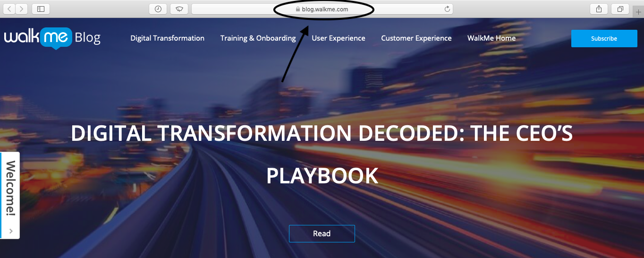Reload the page with the refresh icon
The height and width of the screenshot is (258, 644).
(447, 9)
